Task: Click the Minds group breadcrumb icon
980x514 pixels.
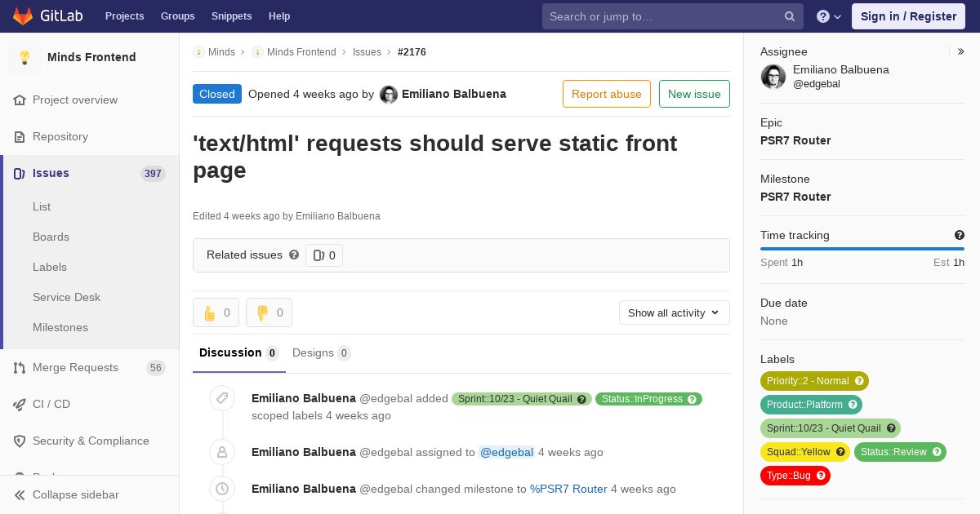Action: [x=198, y=52]
